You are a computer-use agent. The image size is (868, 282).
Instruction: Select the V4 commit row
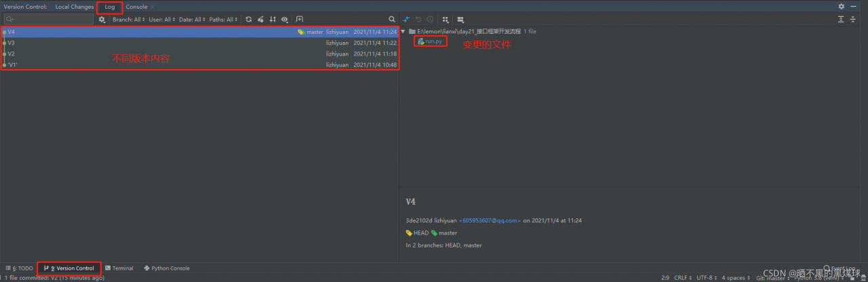[199, 32]
